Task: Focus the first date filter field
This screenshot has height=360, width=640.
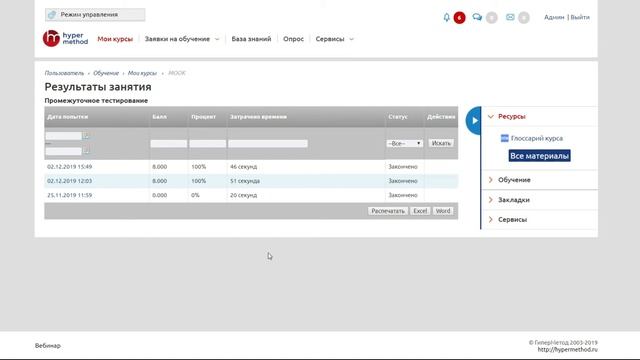Action: click(x=64, y=136)
